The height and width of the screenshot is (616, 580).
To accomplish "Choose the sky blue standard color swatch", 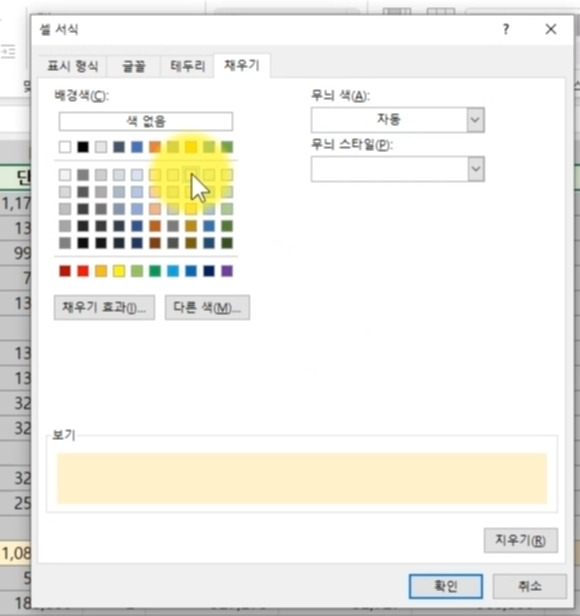I will [x=173, y=271].
